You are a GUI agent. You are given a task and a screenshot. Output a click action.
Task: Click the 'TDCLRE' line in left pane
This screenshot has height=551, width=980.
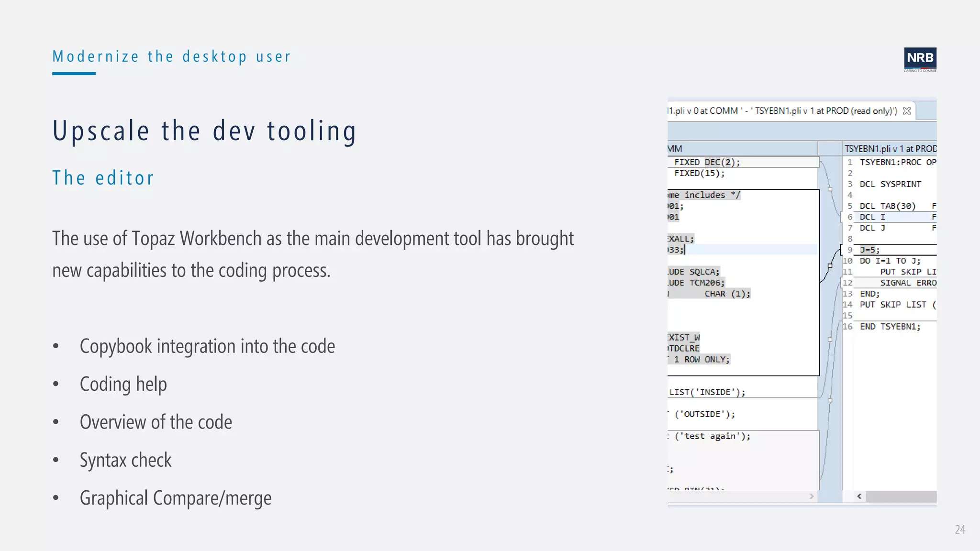click(684, 349)
